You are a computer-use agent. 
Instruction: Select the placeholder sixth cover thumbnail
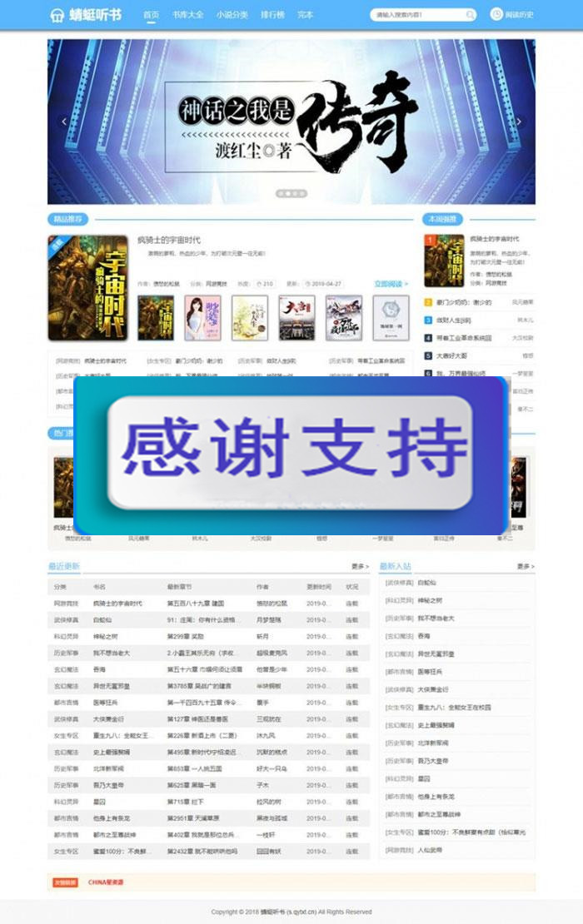click(391, 318)
